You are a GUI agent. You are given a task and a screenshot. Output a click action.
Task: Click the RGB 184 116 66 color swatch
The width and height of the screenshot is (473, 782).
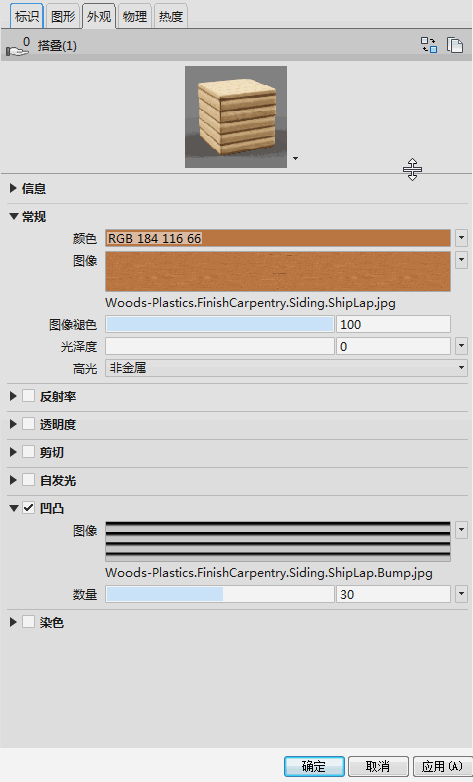(x=278, y=238)
